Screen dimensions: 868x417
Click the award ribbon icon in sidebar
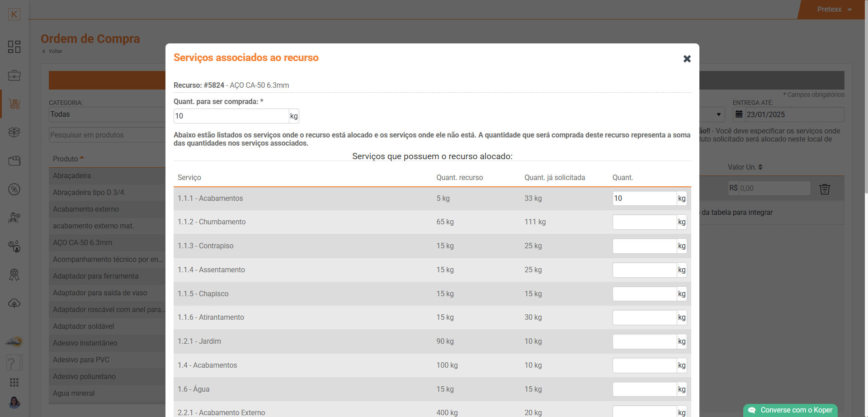(14, 275)
